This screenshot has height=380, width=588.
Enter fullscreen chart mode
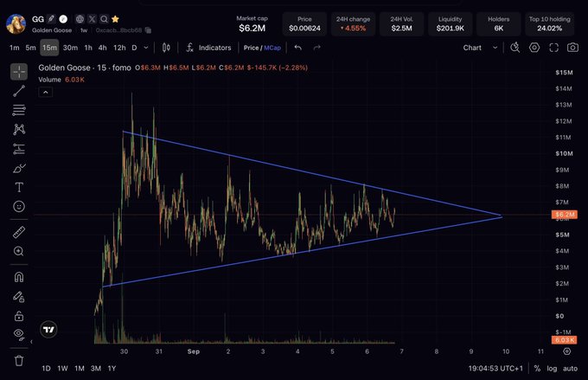click(x=554, y=48)
